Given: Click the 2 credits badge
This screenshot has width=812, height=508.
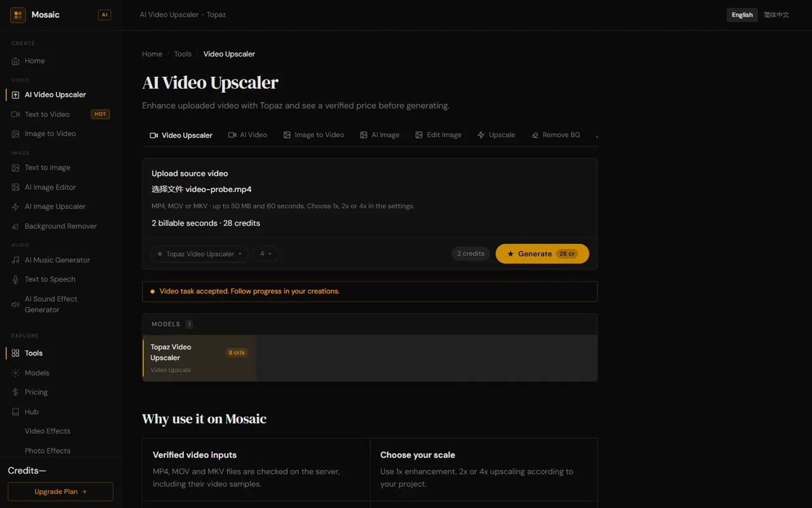Looking at the screenshot, I should pyautogui.click(x=471, y=254).
